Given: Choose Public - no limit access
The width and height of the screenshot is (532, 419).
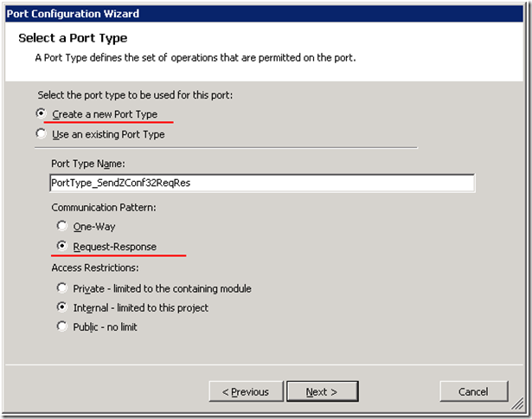Looking at the screenshot, I should (61, 326).
